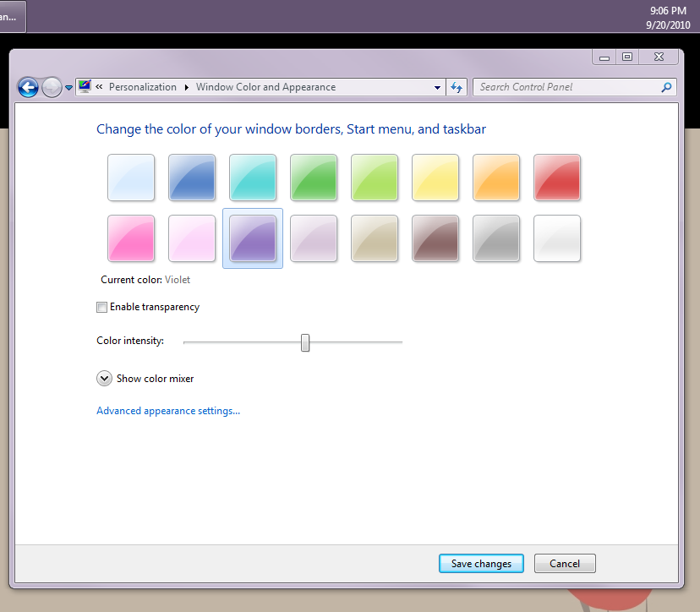Open the recent pages dropdown arrow
Image resolution: width=700 pixels, height=612 pixels.
click(x=68, y=88)
